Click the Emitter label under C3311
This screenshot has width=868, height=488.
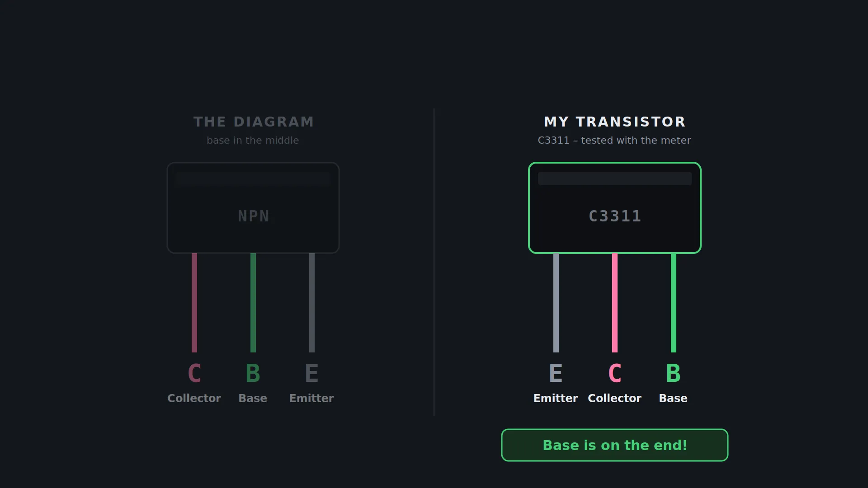pyautogui.click(x=556, y=398)
